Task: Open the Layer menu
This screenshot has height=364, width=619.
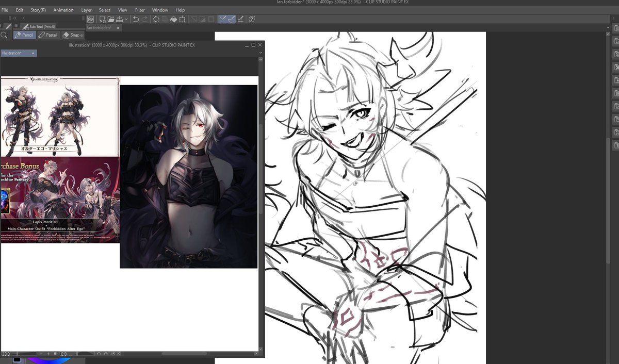Action: (x=86, y=10)
